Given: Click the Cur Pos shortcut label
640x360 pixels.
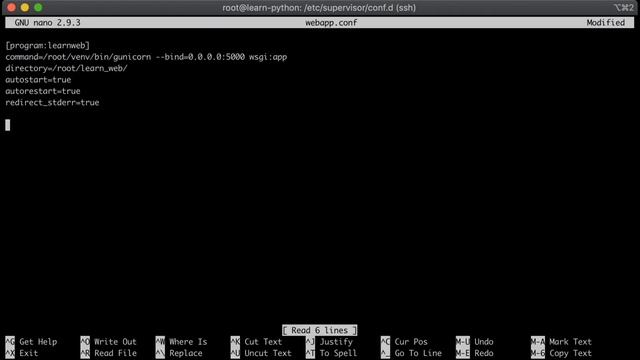Looking at the screenshot, I should click(411, 342).
